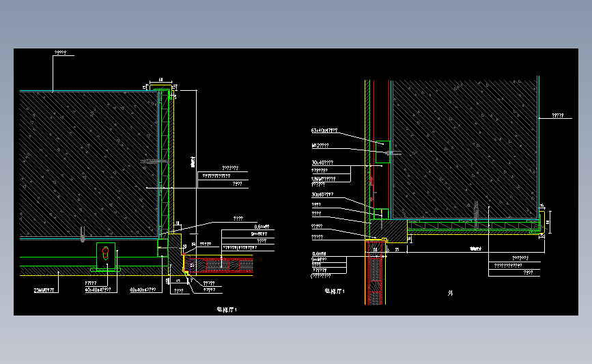Click the 12MM annotation label
This screenshot has width=592, height=364.
[x=323, y=179]
